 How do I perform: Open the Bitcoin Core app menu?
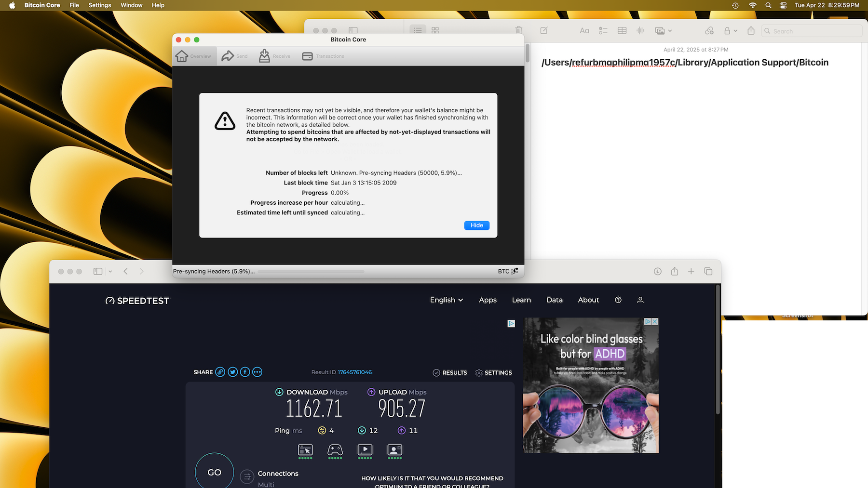coord(42,5)
